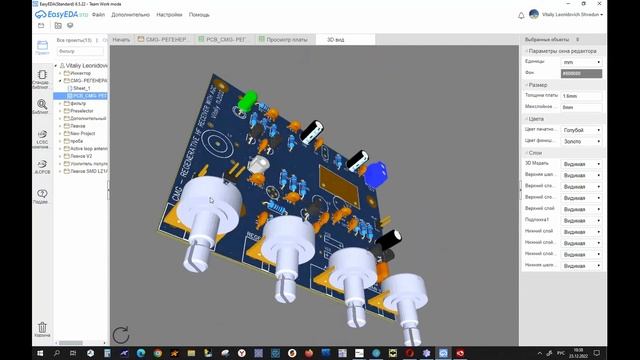640x360 pixels.
Task: Launch Yandex Browser from the taskbar
Action: coord(242,353)
